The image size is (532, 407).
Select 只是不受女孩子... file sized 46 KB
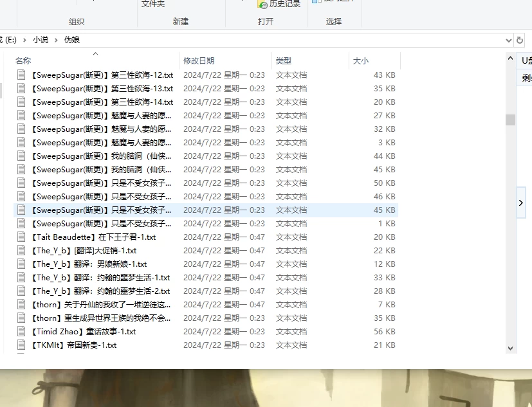click(206, 197)
